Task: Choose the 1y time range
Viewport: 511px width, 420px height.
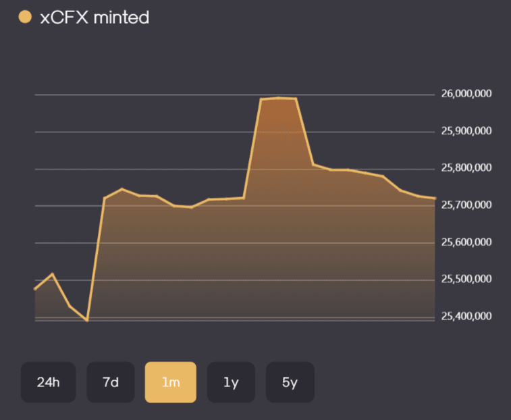Action: coord(231,382)
